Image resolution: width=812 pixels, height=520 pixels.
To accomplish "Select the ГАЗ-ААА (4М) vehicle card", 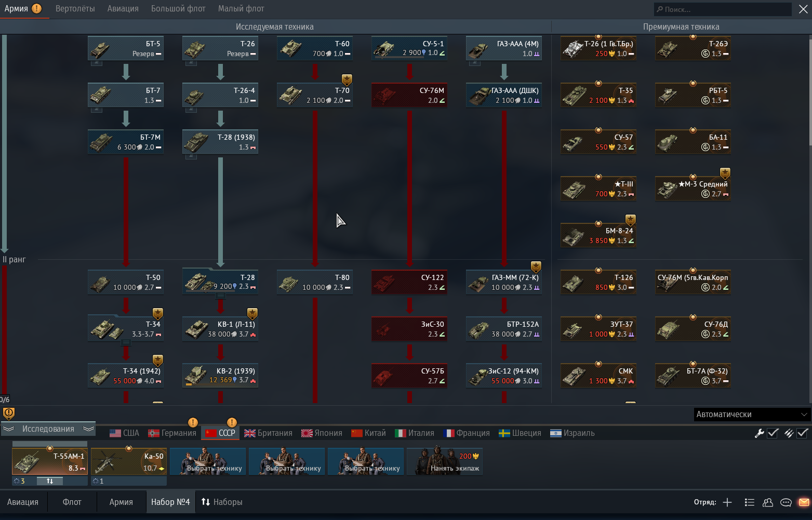I will tap(504, 48).
